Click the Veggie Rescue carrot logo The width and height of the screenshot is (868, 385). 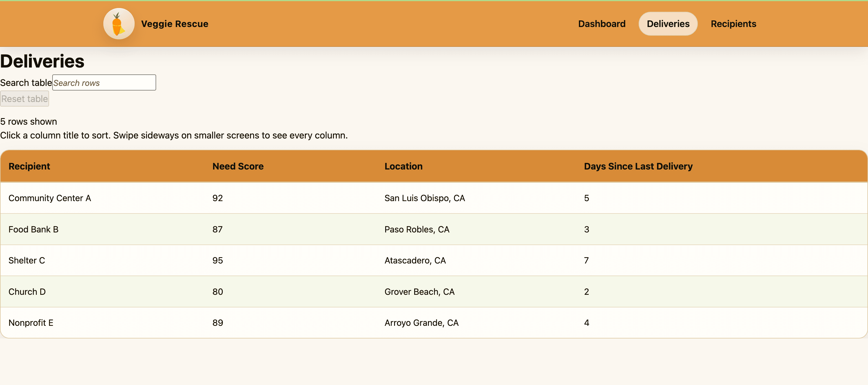(x=119, y=24)
